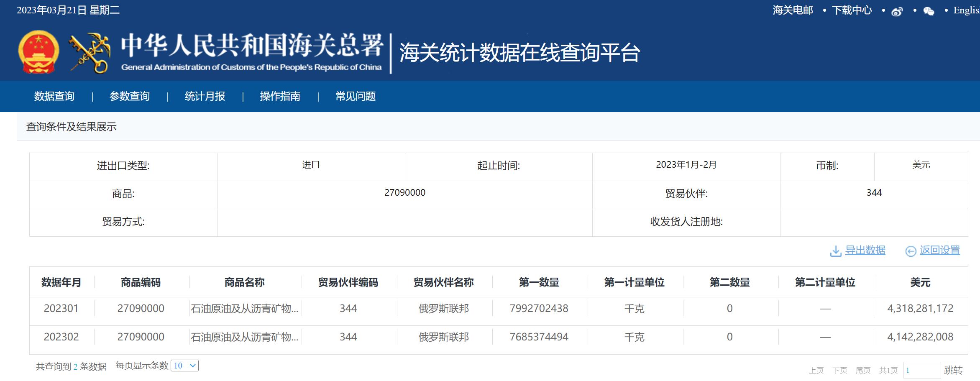The image size is (980, 381).
Task: Click the national emblem logo
Action: (38, 52)
